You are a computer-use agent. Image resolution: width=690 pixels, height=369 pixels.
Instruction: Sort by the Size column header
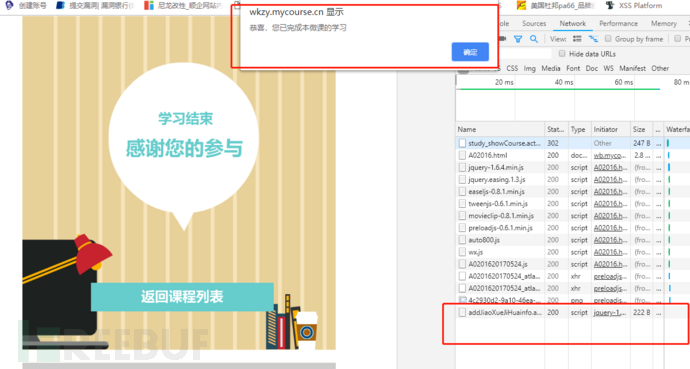pyautogui.click(x=639, y=129)
